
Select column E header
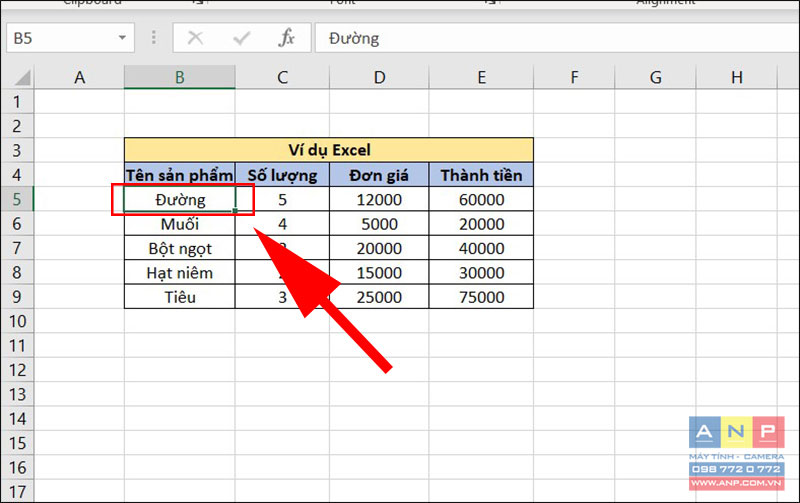click(x=481, y=78)
